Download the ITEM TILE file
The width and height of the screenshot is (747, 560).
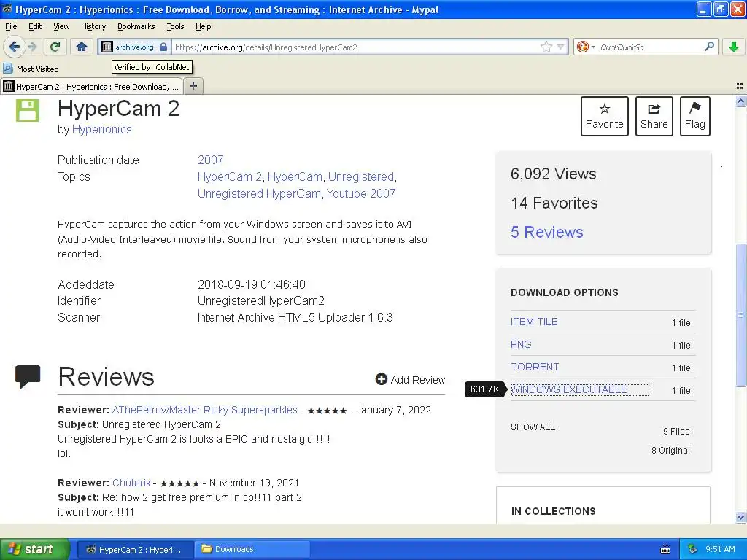[x=534, y=322]
